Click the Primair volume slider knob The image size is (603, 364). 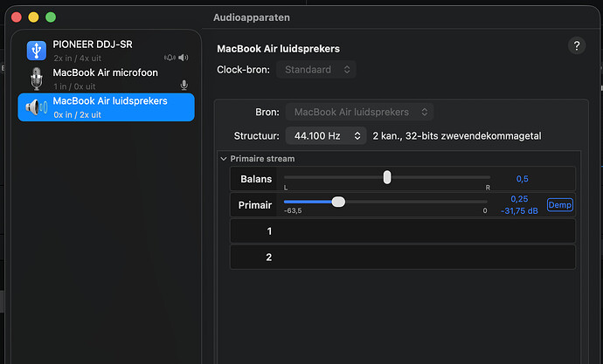338,202
